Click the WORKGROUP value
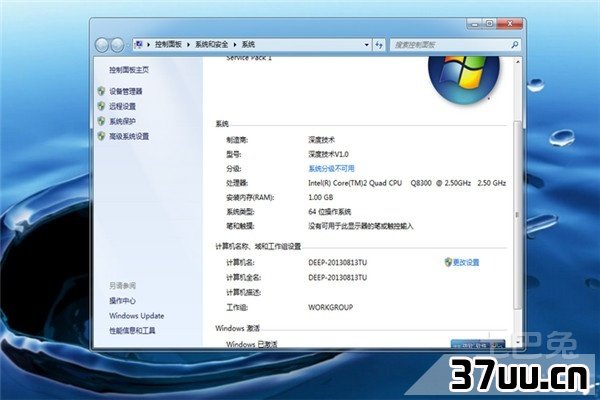The image size is (600, 400). (331, 307)
